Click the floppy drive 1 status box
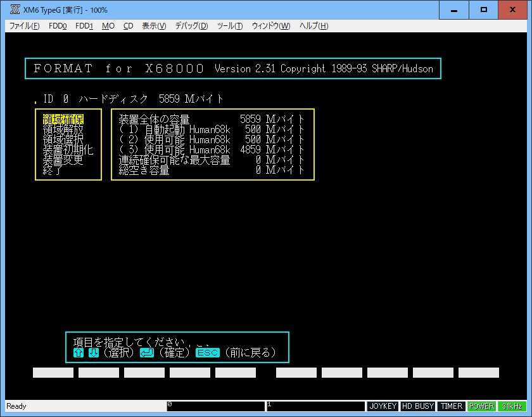Image resolution: width=532 pixels, height=417 pixels. tap(315, 406)
